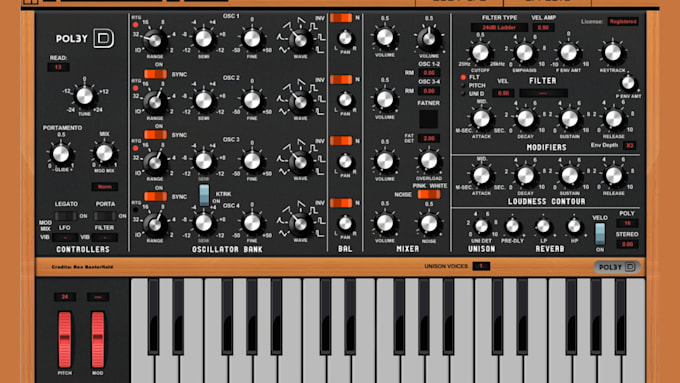Click the POLY voices value 16
This screenshot has height=383, width=680.
pyautogui.click(x=627, y=223)
